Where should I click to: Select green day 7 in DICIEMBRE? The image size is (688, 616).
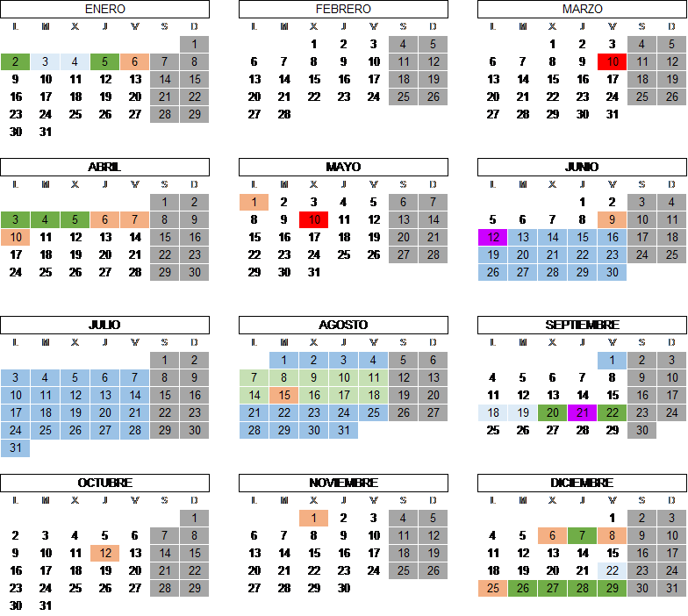[583, 535]
